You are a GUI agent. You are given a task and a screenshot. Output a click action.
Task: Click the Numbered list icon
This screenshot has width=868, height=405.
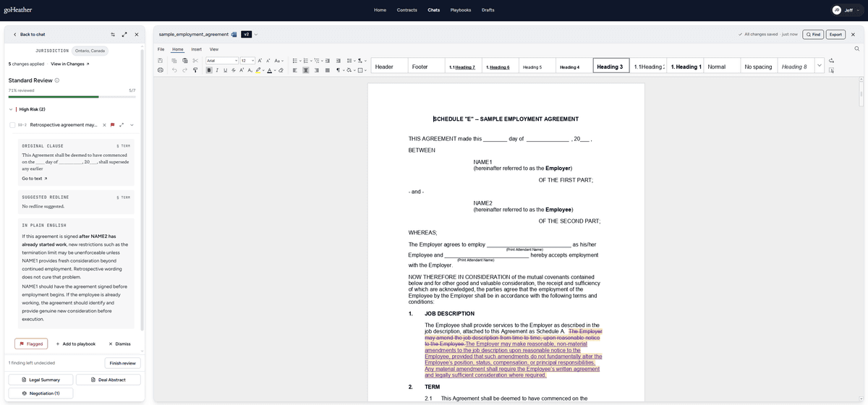[x=306, y=61]
